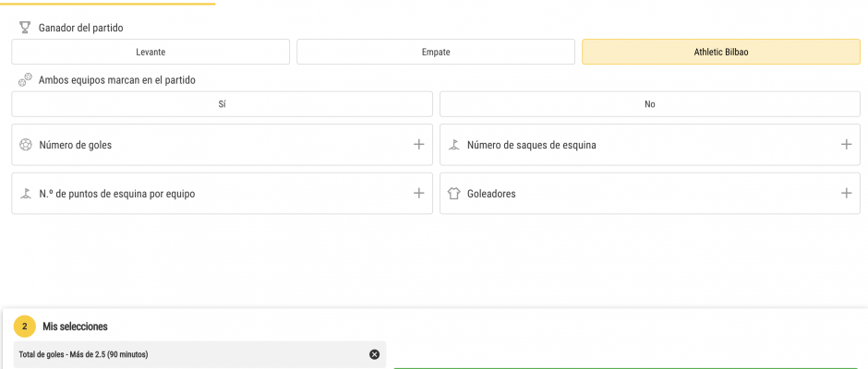Expand Número de saques de esquina plus
The image size is (868, 369).
tap(847, 145)
